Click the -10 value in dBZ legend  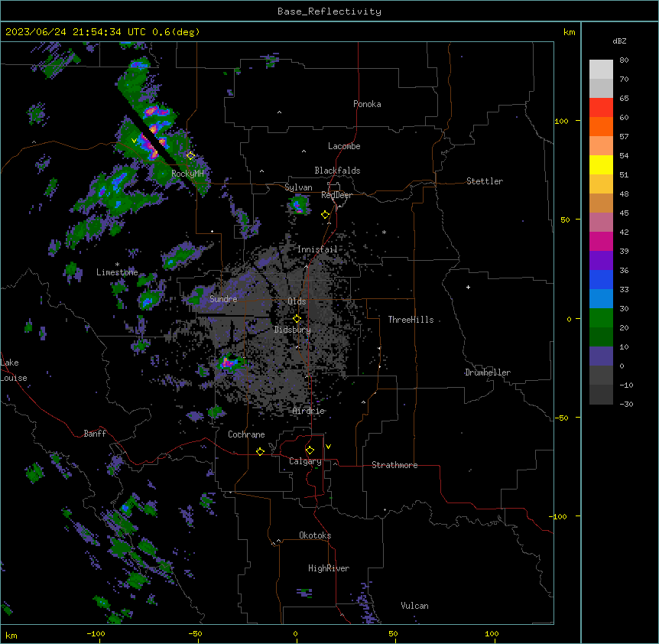pos(626,385)
